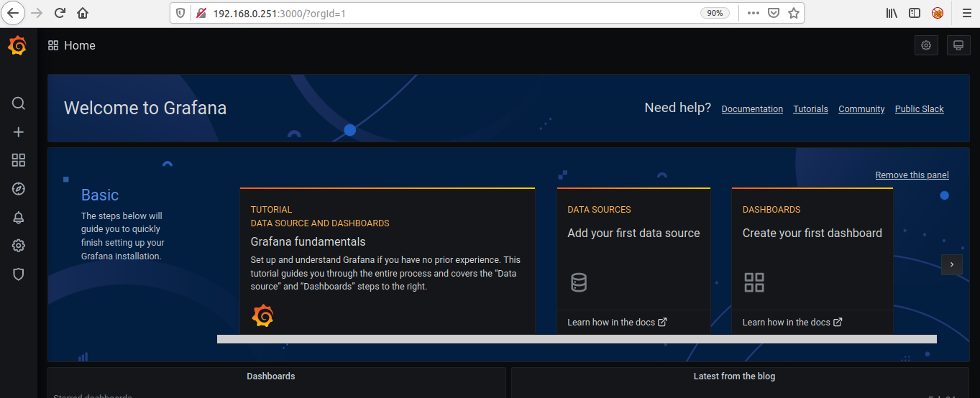Open the Explore compass icon
The height and width of the screenshot is (398, 980).
click(x=19, y=189)
